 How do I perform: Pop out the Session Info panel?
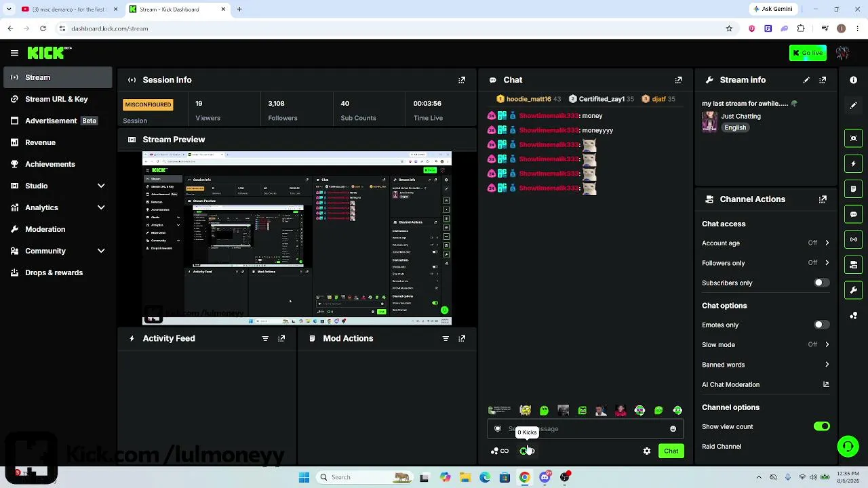tap(462, 80)
